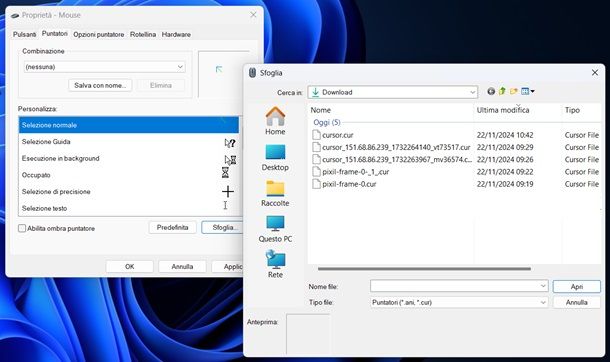Image resolution: width=610 pixels, height=362 pixels.
Task: Open the view menu icon
Action: pos(527,91)
